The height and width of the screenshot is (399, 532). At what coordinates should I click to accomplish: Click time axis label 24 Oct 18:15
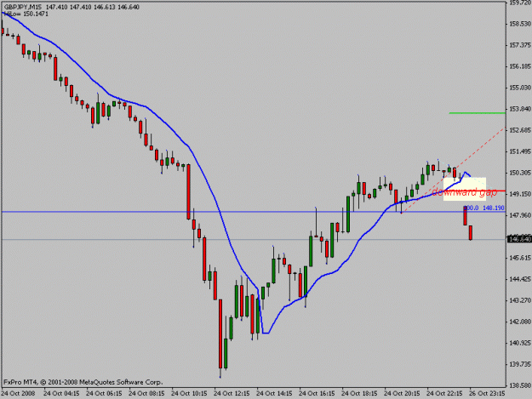coord(359,394)
